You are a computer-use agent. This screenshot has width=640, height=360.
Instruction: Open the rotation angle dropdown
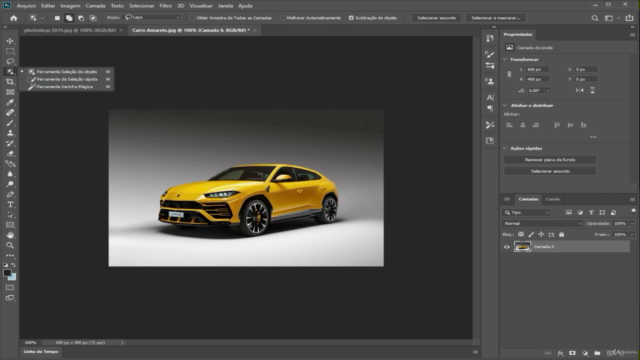pyautogui.click(x=548, y=91)
